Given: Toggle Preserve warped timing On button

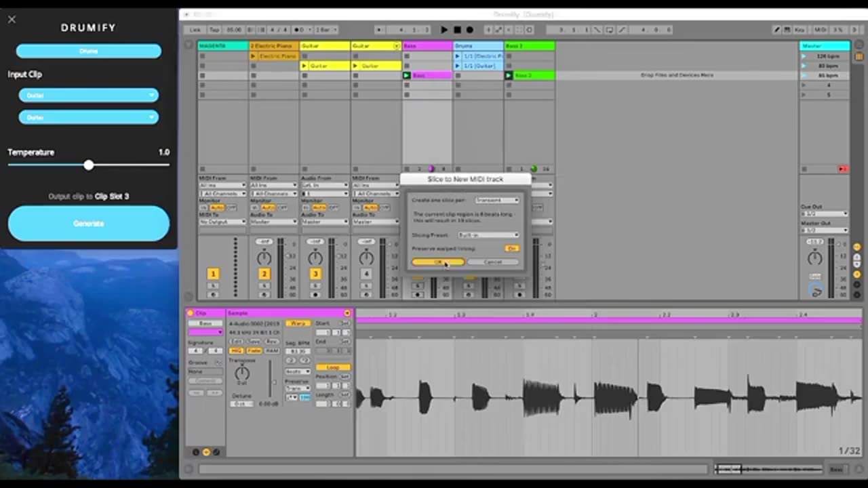Looking at the screenshot, I should click(x=512, y=249).
